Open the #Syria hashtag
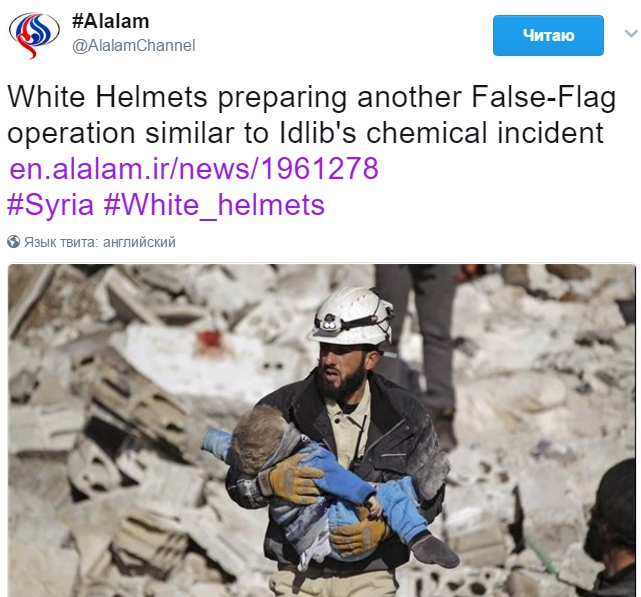The image size is (641, 597). click(51, 205)
